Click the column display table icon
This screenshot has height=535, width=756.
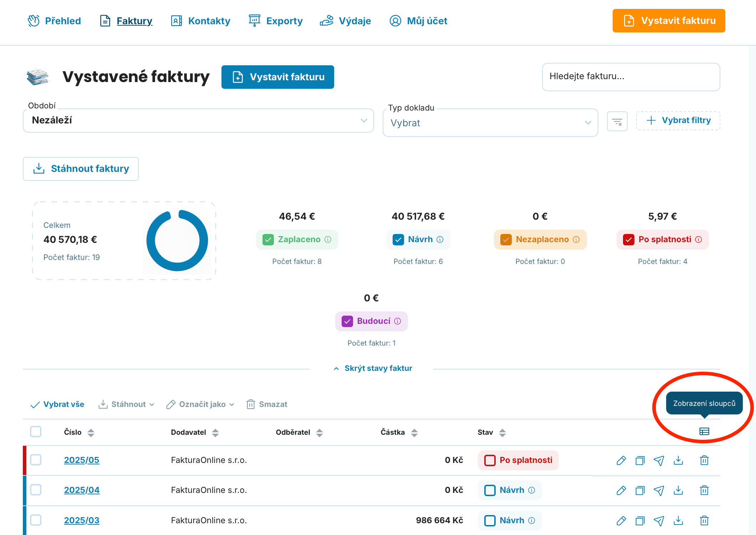click(704, 432)
